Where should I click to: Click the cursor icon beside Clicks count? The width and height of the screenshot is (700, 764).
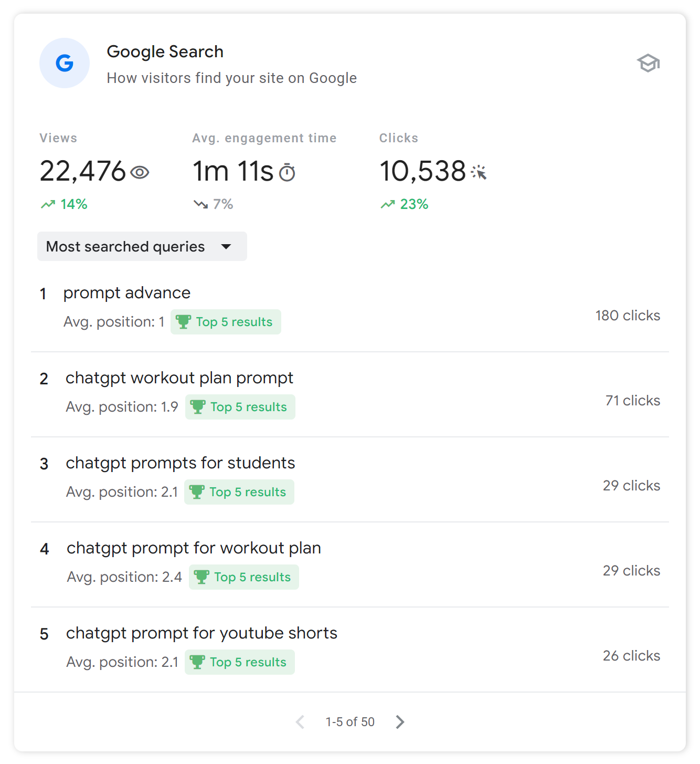pyautogui.click(x=479, y=172)
